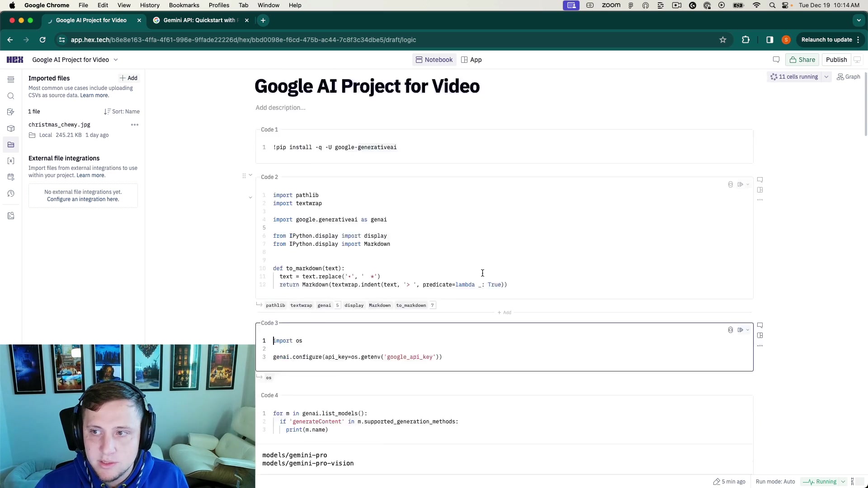Click the presentation icon right of Publish
Viewport: 868px width, 488px height.
tap(857, 60)
